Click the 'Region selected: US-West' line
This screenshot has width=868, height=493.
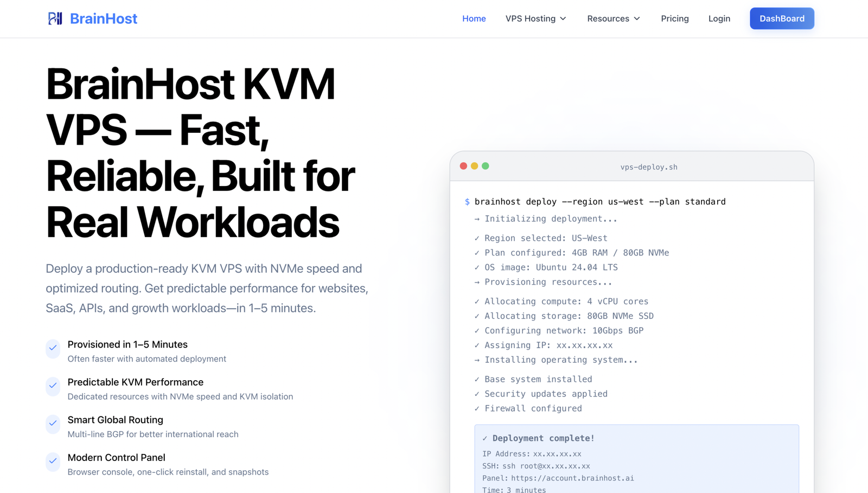pos(541,238)
